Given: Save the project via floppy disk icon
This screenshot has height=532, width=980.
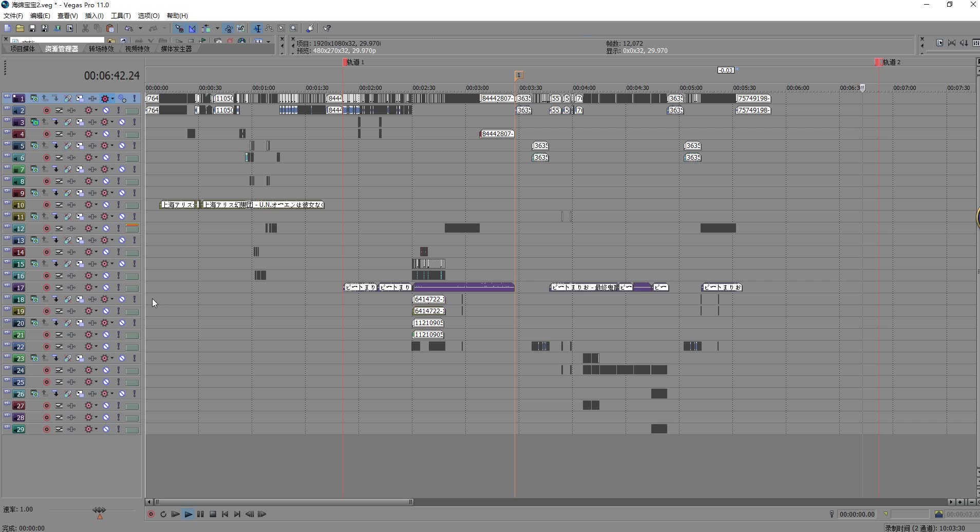Looking at the screenshot, I should coord(32,28).
